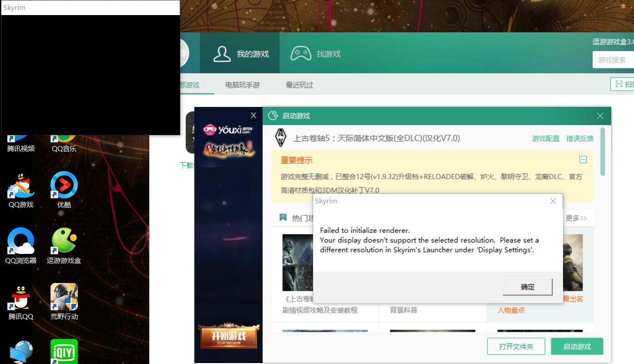The height and width of the screenshot is (364, 634).
Task: Switch to 找游戏 tab
Action: (x=316, y=54)
